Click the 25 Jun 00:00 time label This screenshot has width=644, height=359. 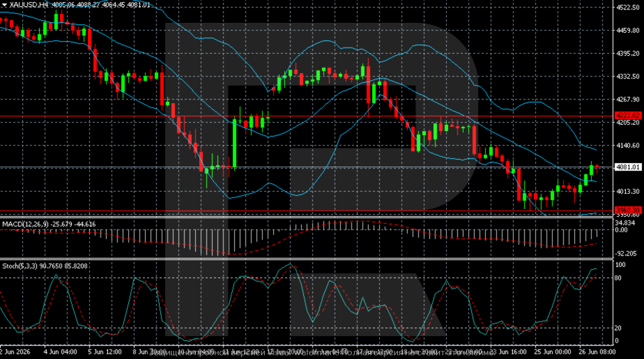click(x=553, y=352)
